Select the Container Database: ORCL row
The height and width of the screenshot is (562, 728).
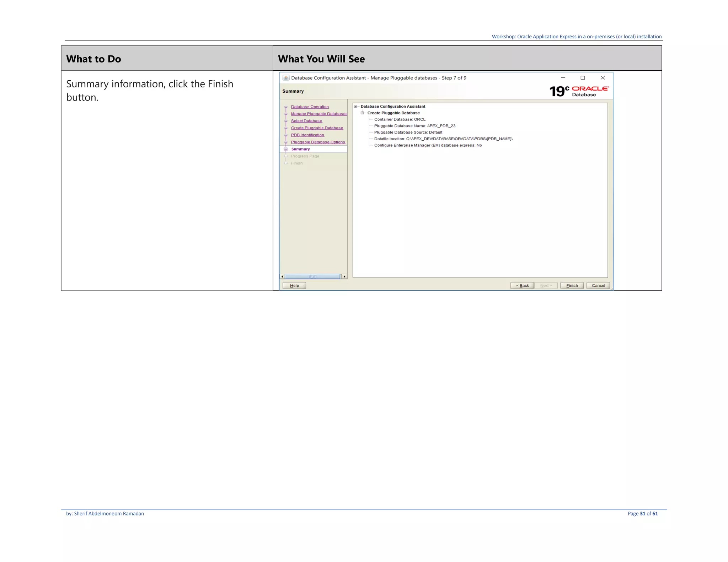(x=400, y=119)
